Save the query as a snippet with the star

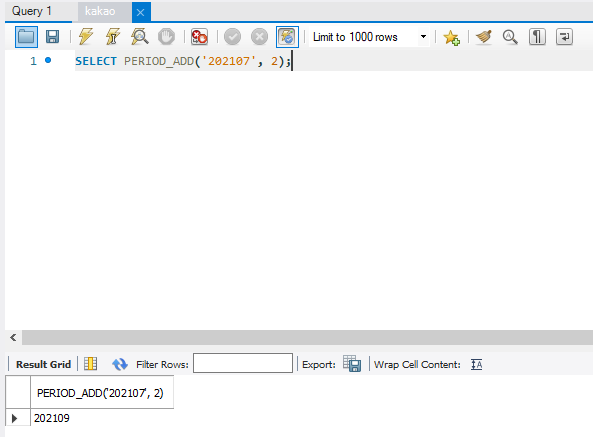(x=451, y=37)
